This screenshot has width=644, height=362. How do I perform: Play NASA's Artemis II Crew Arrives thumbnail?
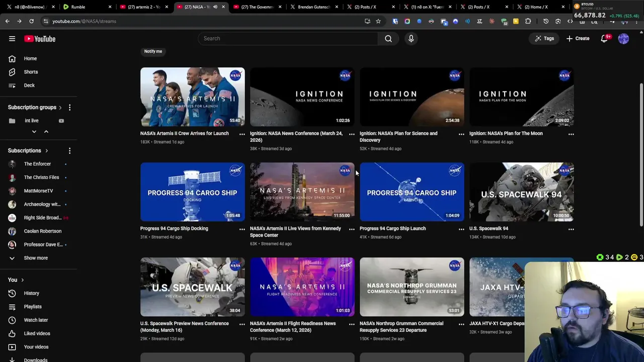(193, 97)
